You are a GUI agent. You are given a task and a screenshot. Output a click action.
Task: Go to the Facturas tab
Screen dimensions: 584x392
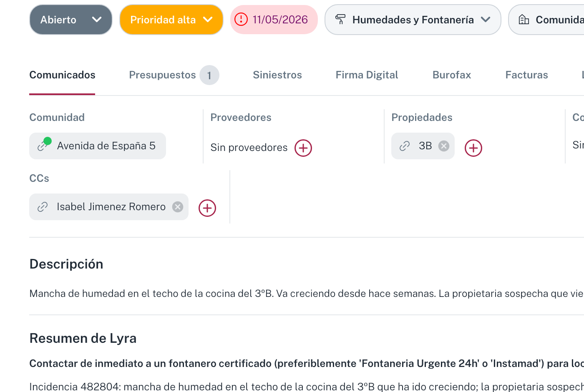[x=527, y=75]
